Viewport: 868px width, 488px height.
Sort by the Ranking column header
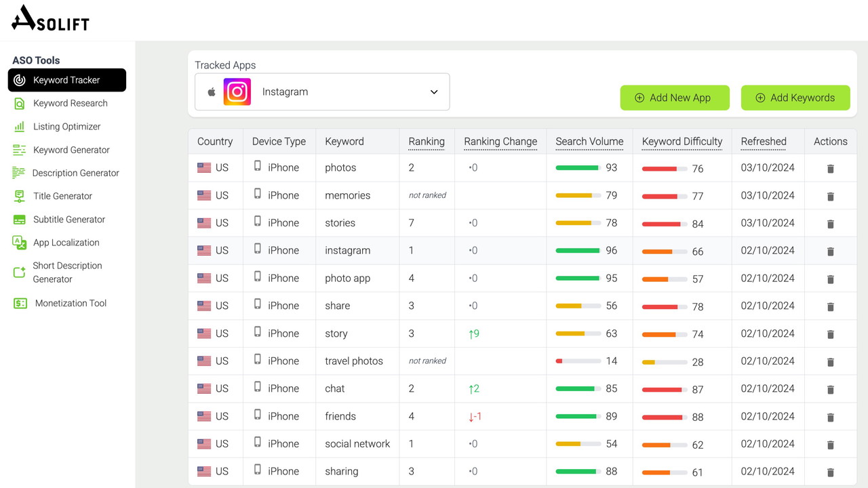[427, 142]
